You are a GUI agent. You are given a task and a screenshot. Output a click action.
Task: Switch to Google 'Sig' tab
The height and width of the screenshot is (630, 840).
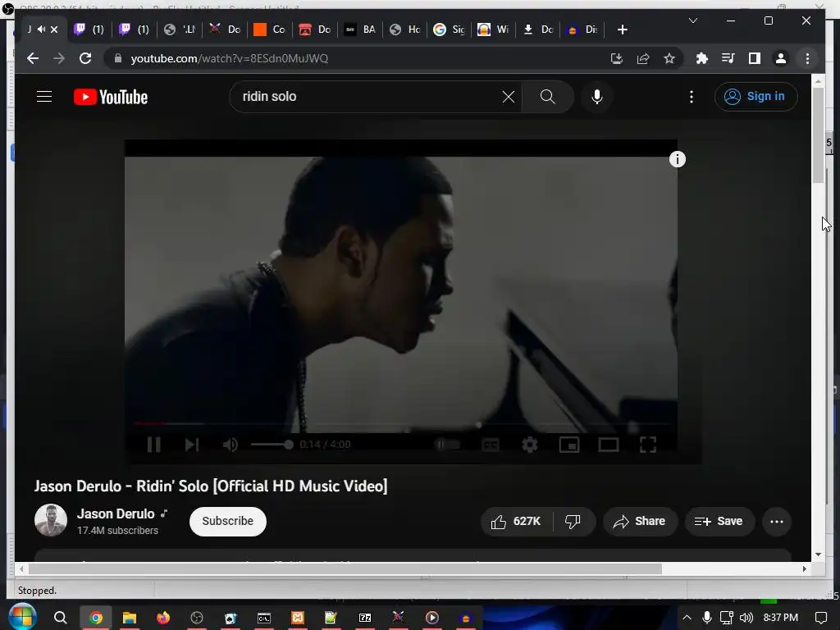tap(449, 30)
